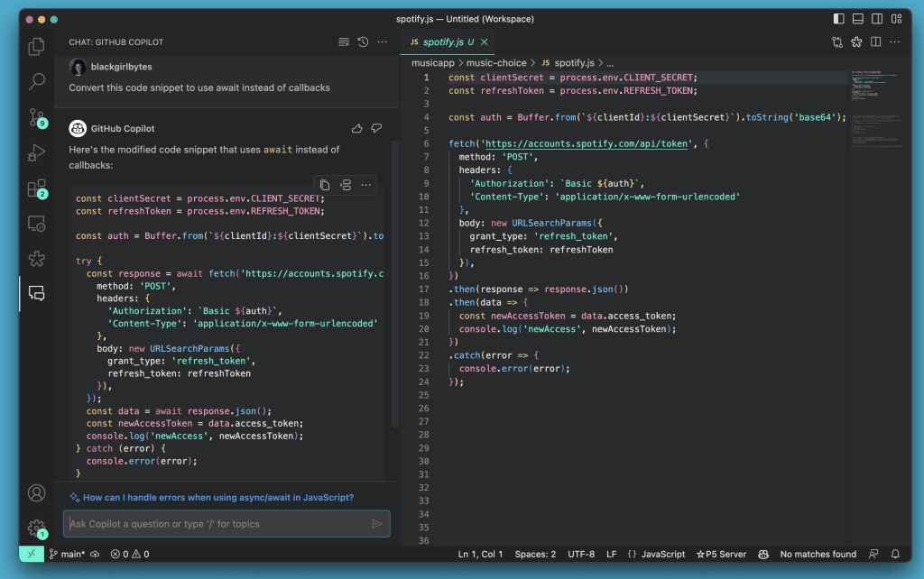Open Source Control view with 9 badge
Image resolution: width=924 pixels, height=579 pixels.
[x=36, y=118]
